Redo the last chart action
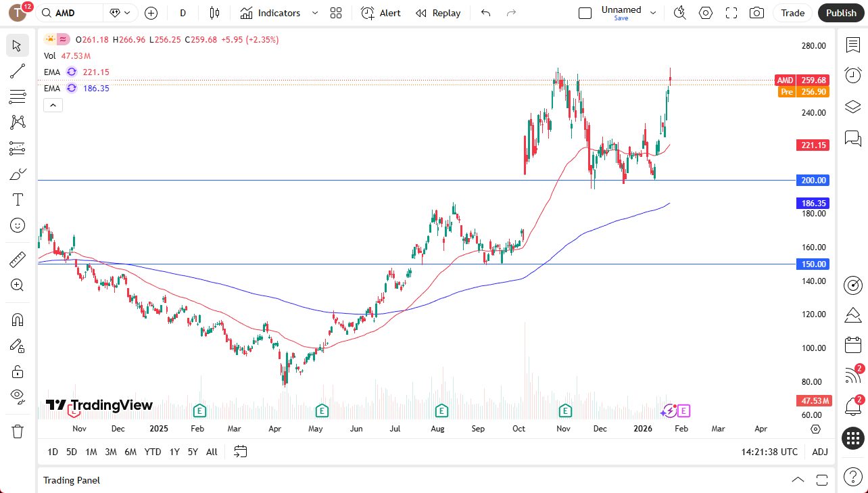Screen dimensions: 868x493 [511, 13]
